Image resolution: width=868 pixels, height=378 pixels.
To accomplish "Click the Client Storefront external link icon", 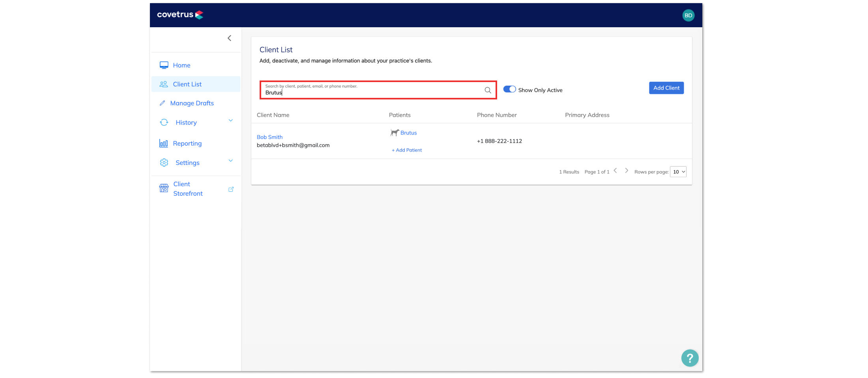I will point(231,189).
